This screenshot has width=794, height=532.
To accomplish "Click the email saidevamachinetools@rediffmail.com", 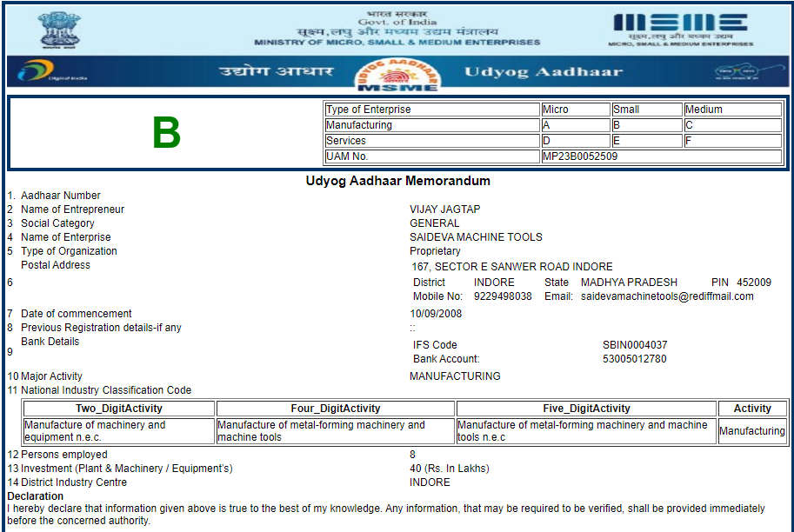I will 667,296.
